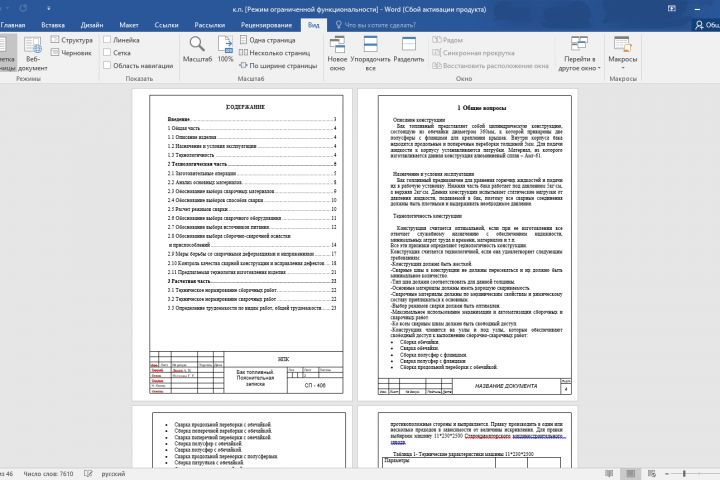Switch to read mode in status bar
The height and width of the screenshot is (480, 720).
tap(609, 474)
